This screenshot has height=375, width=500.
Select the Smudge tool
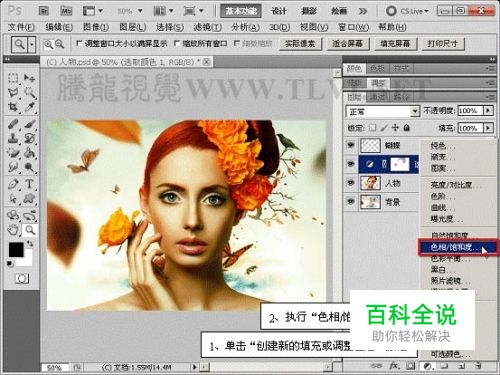pyautogui.click(x=13, y=167)
